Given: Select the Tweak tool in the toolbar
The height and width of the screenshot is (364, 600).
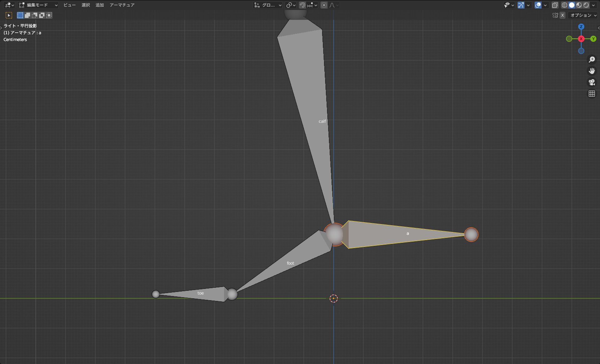Looking at the screenshot, I should point(9,15).
